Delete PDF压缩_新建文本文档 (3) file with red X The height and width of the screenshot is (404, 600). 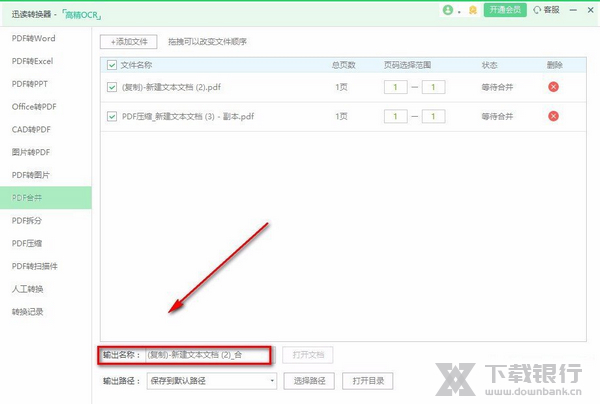pyautogui.click(x=553, y=116)
